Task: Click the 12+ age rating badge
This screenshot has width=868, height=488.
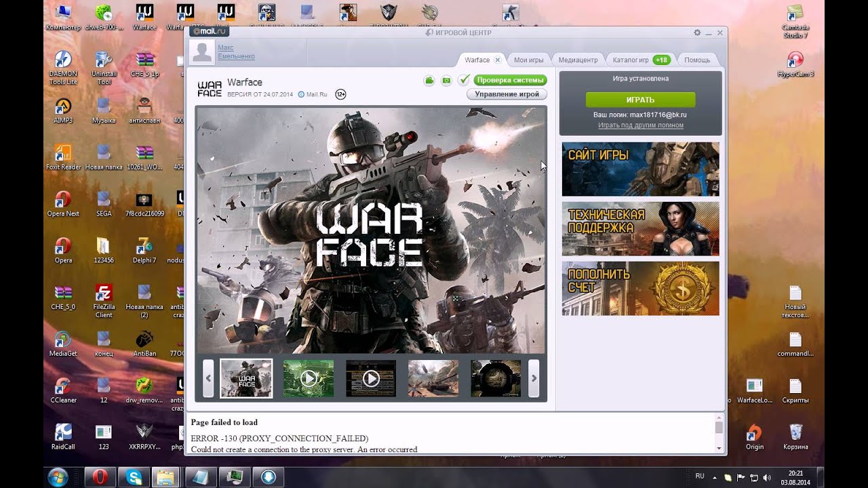Action: 340,94
